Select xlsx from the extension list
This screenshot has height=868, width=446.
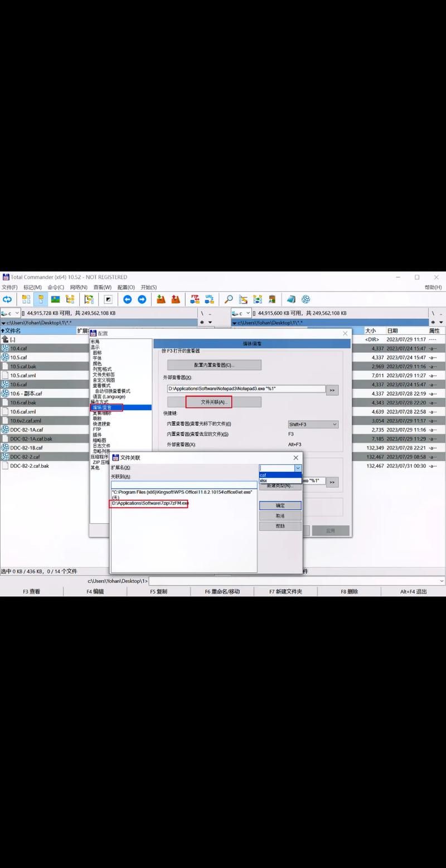coord(264,480)
